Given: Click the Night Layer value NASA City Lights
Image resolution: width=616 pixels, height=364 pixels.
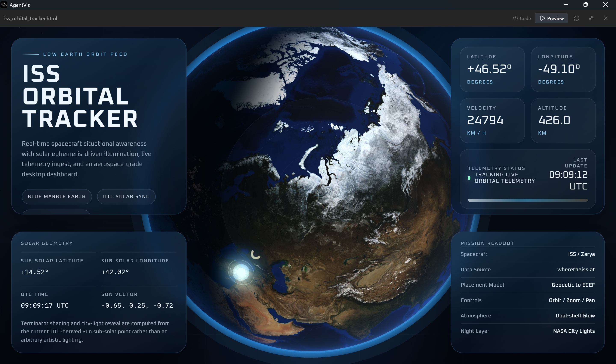Looking at the screenshot, I should pyautogui.click(x=574, y=331).
